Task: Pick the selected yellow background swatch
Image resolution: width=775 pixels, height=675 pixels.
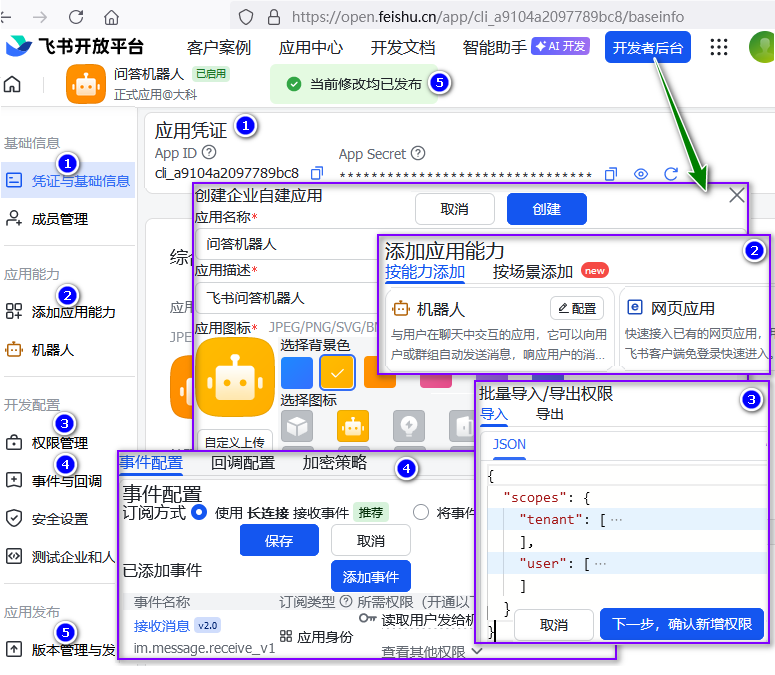Action: click(337, 372)
